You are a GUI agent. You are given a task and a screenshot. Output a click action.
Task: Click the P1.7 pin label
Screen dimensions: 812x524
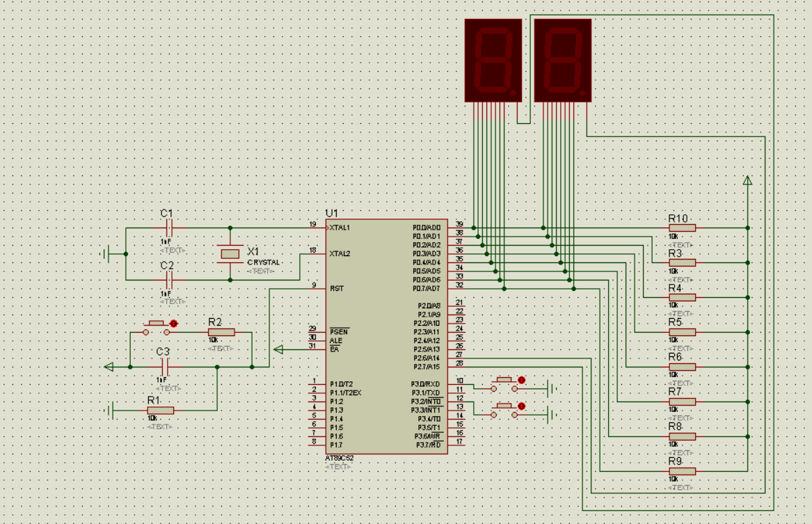336,445
